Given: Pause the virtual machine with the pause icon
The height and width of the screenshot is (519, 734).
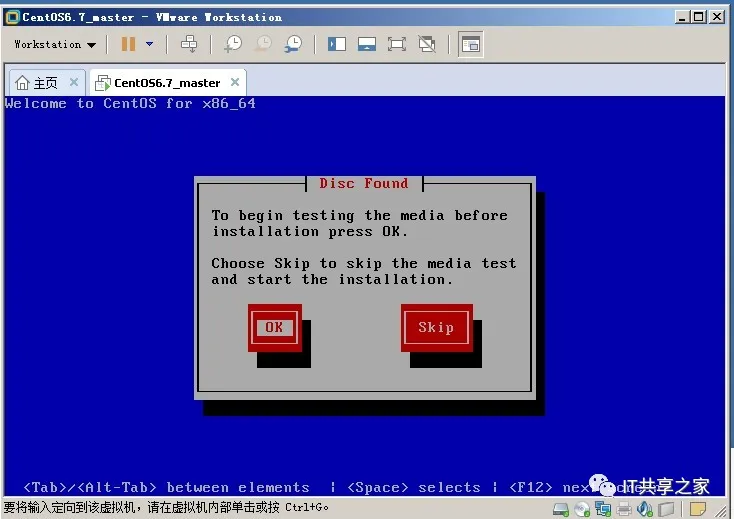Looking at the screenshot, I should (128, 44).
